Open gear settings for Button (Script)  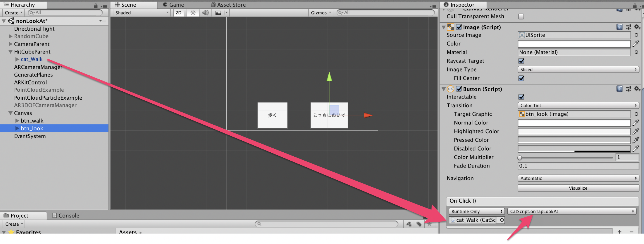637,89
